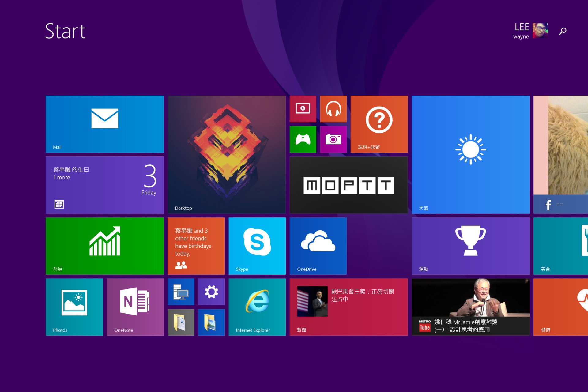The height and width of the screenshot is (392, 588).
Task: Launch the Skype tile
Action: pyautogui.click(x=257, y=246)
